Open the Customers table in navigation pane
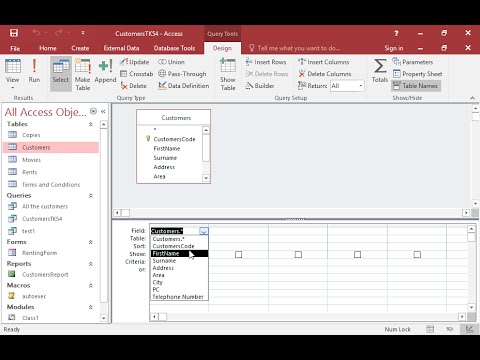This screenshot has width=480, height=360. [51, 147]
